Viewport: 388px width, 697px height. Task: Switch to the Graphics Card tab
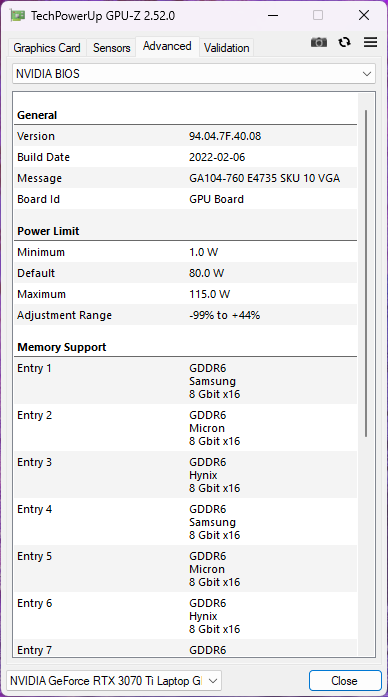coord(47,48)
